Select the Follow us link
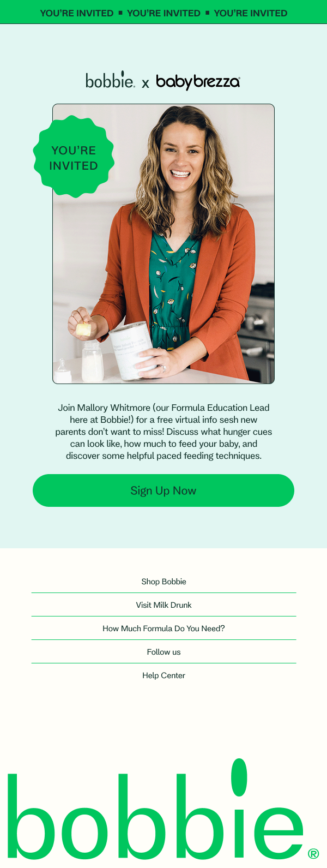Viewport: 327px width, 868px height. click(x=163, y=652)
